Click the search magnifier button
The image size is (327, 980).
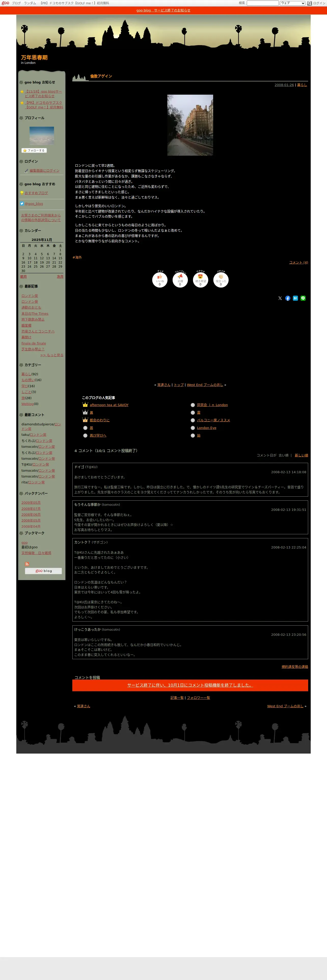coord(309,3)
